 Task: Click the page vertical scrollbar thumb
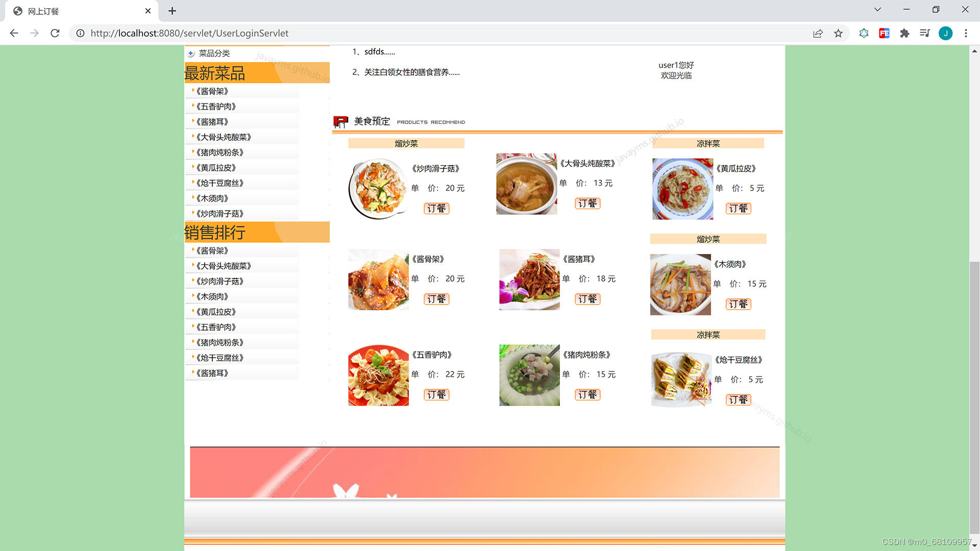point(974,397)
